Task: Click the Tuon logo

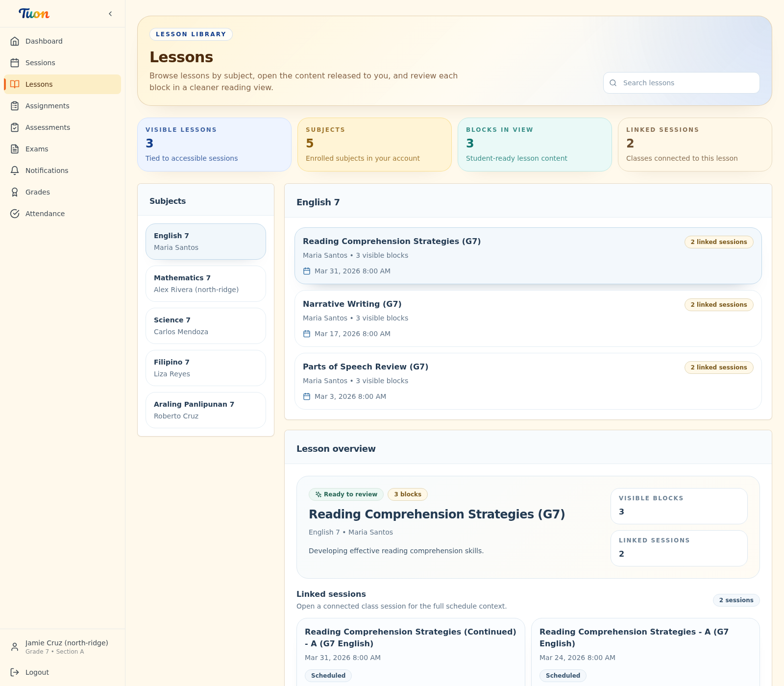Action: pyautogui.click(x=34, y=14)
